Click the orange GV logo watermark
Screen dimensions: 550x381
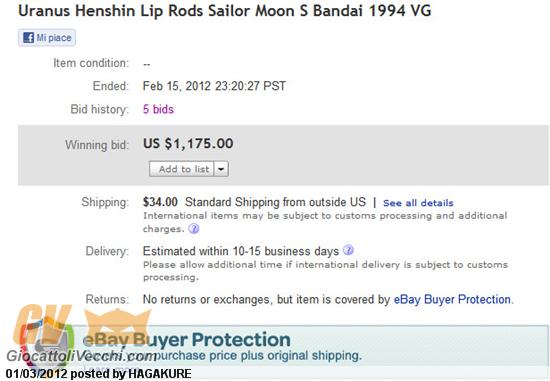[42, 325]
